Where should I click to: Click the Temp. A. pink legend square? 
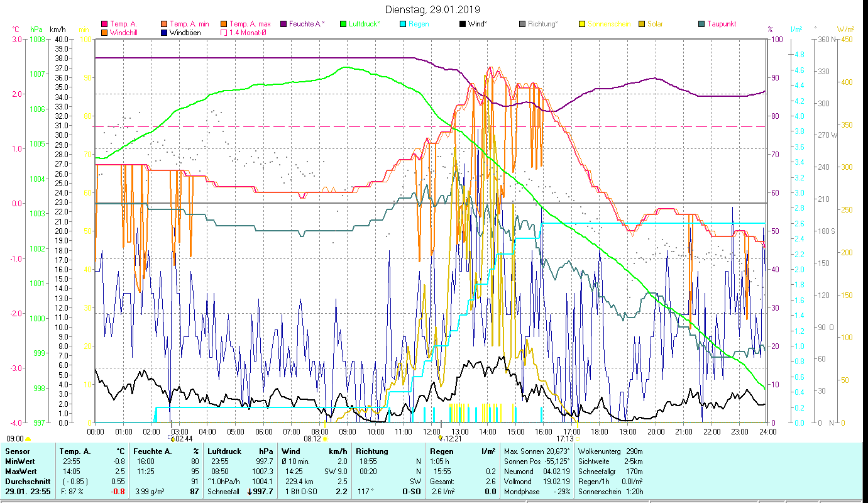(x=104, y=25)
